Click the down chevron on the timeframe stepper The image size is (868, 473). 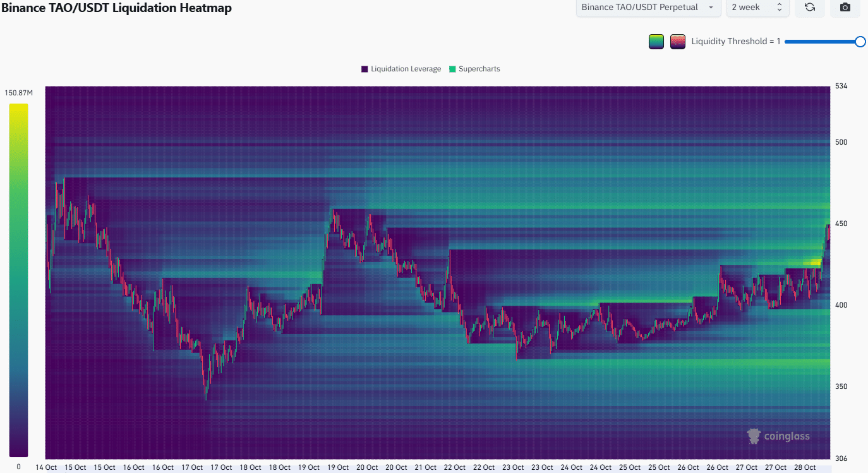tap(779, 11)
